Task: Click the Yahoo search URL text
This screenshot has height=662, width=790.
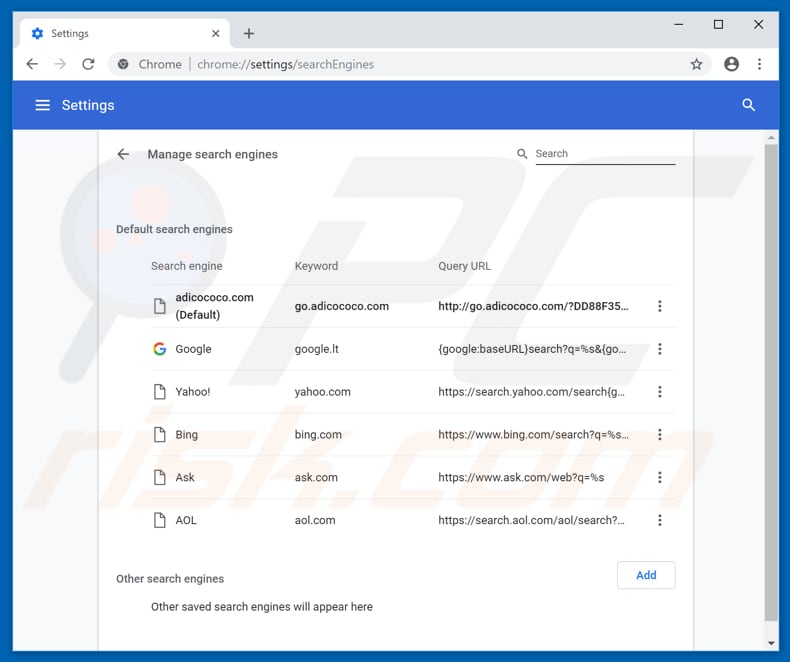Action: pyautogui.click(x=532, y=392)
